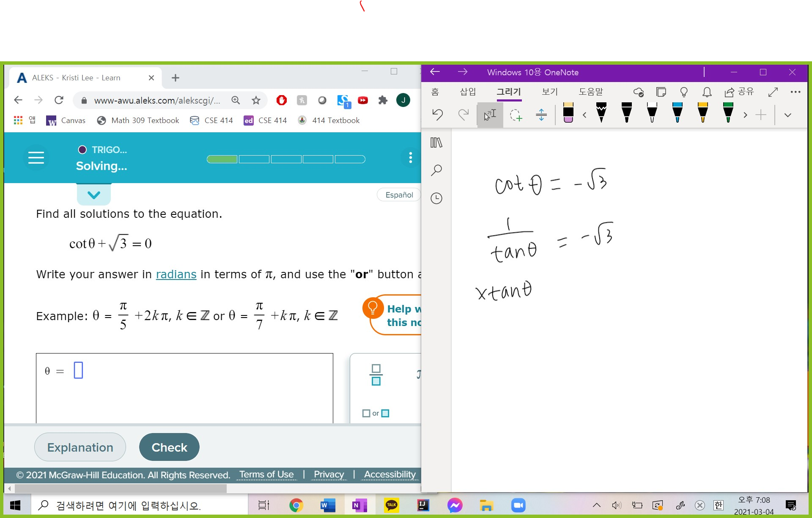The width and height of the screenshot is (812, 518).
Task: Open the 보기 ribbon tab
Action: click(550, 92)
